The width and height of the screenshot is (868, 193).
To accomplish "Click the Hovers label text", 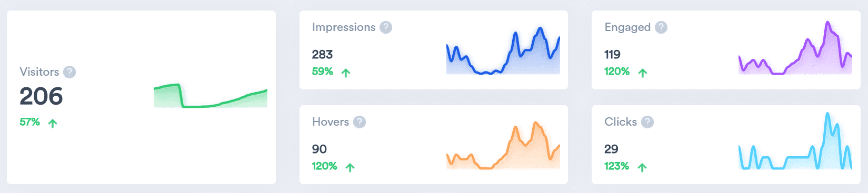I will click(331, 122).
